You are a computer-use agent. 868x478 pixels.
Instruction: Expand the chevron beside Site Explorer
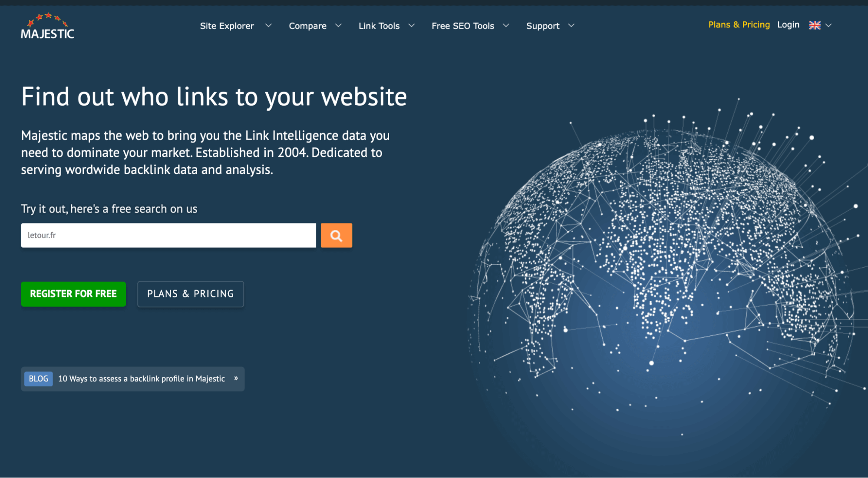[268, 26]
